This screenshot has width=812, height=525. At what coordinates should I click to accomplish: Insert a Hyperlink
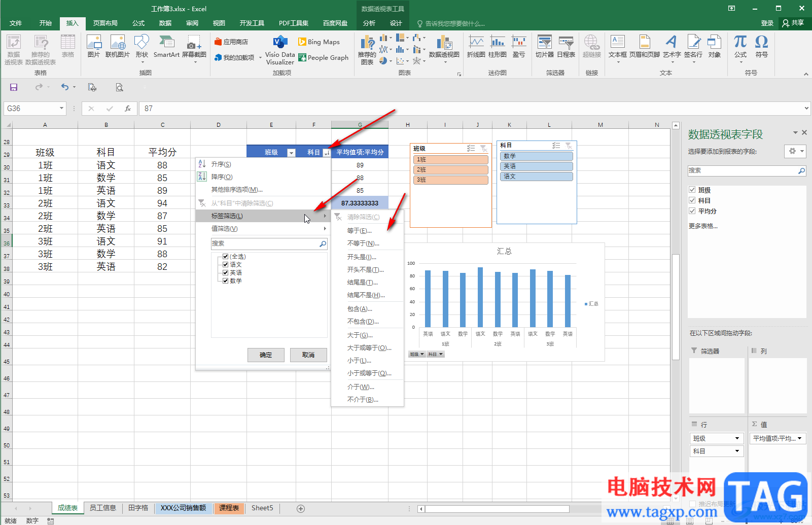(x=592, y=46)
